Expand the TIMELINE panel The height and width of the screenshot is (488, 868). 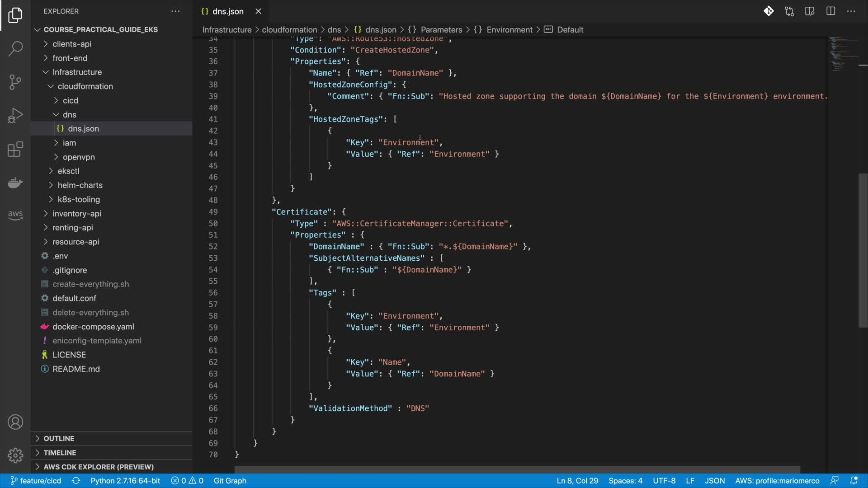click(60, 452)
